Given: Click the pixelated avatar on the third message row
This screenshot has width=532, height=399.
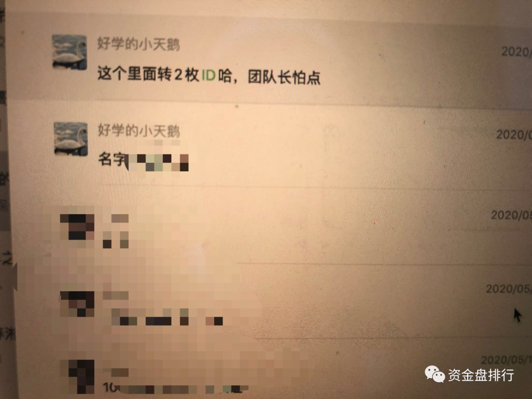Looking at the screenshot, I should pyautogui.click(x=77, y=227).
